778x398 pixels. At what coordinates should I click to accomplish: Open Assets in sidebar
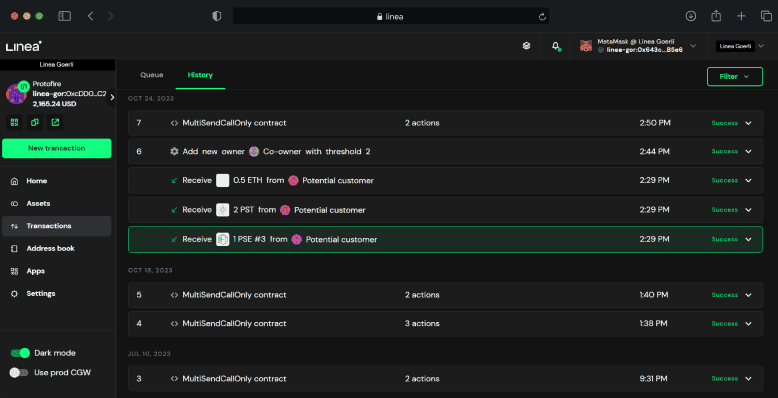pos(57,203)
